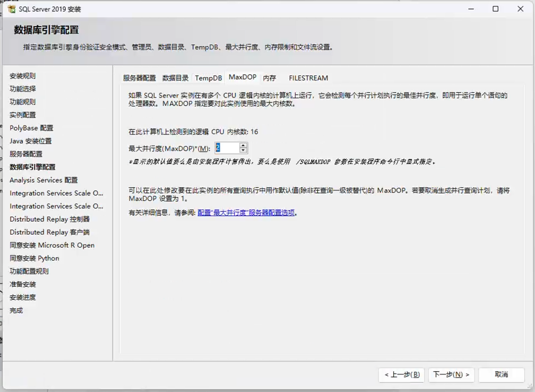The width and height of the screenshot is (535, 392).
Task: Click the SQL Server setup title icon
Action: [x=11, y=9]
